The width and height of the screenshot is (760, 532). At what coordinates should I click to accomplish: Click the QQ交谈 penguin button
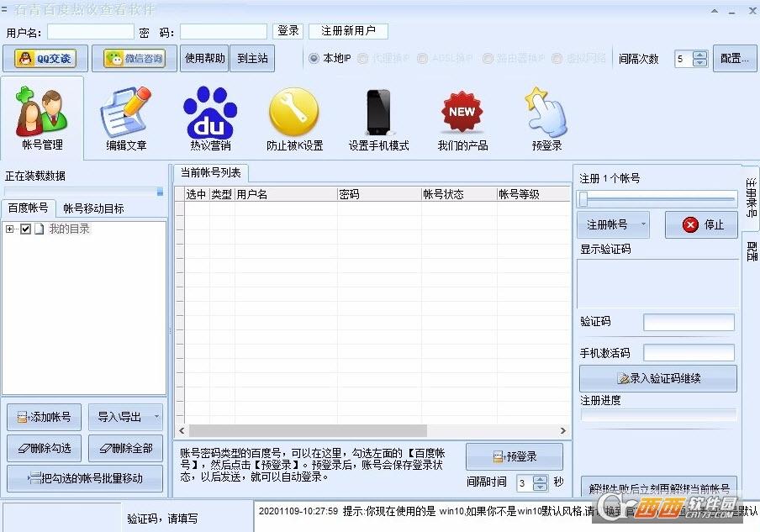point(45,59)
